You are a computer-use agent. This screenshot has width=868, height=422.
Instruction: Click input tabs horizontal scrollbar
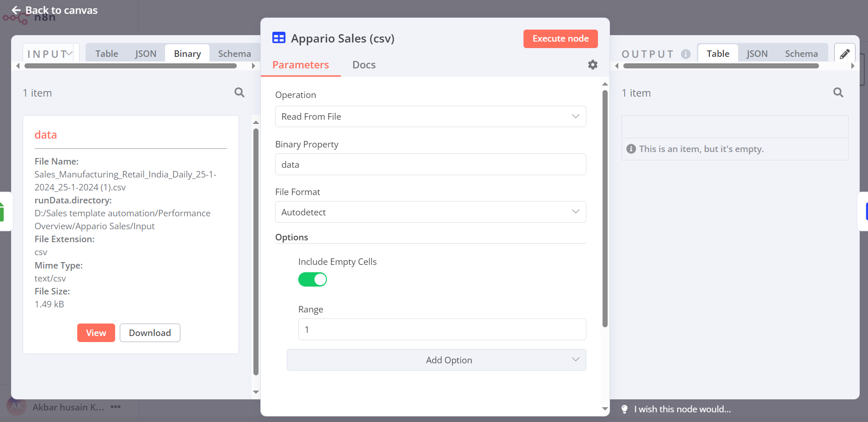[x=131, y=66]
